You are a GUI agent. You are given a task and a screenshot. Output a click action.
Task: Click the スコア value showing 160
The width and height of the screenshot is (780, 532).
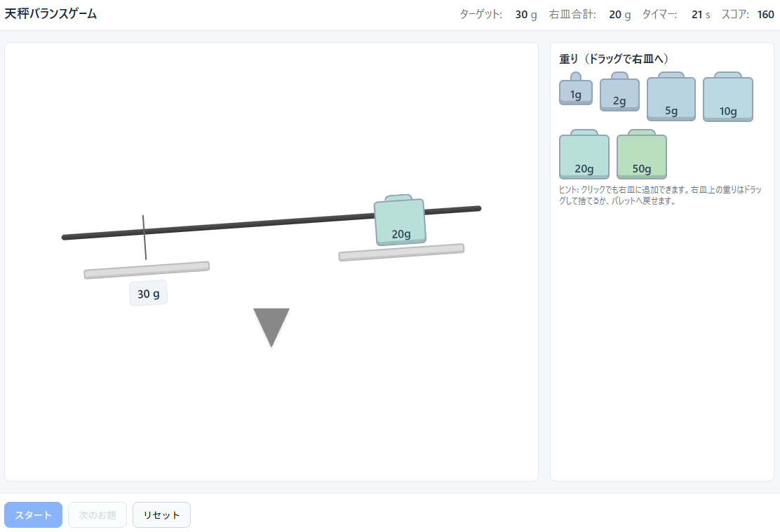(x=765, y=15)
